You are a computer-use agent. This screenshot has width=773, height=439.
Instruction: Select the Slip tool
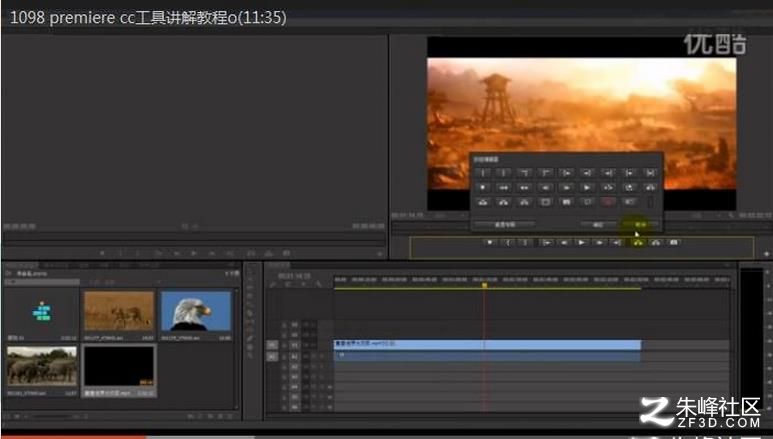coord(250,321)
